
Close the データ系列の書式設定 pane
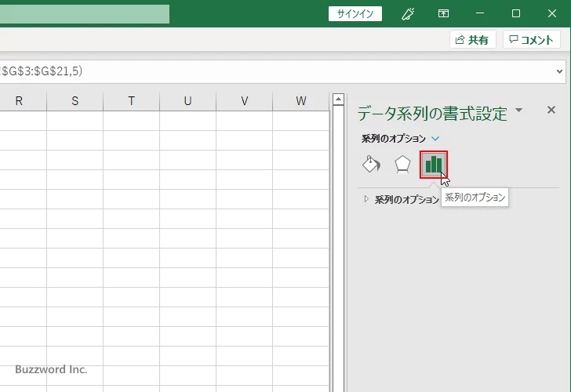(551, 110)
